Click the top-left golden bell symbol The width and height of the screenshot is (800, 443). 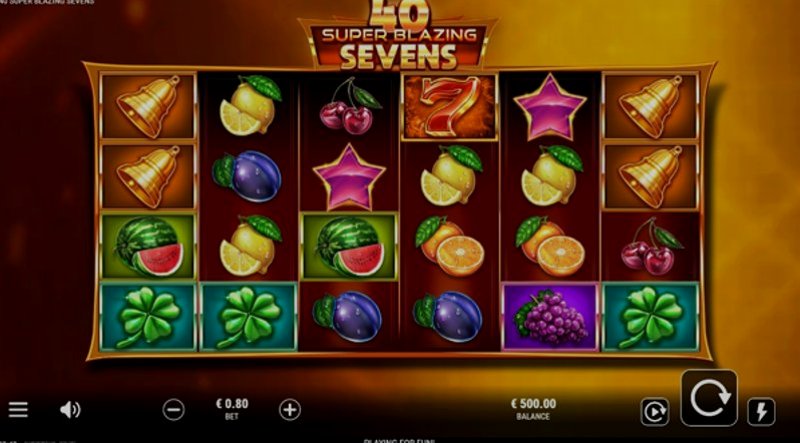pyautogui.click(x=148, y=107)
